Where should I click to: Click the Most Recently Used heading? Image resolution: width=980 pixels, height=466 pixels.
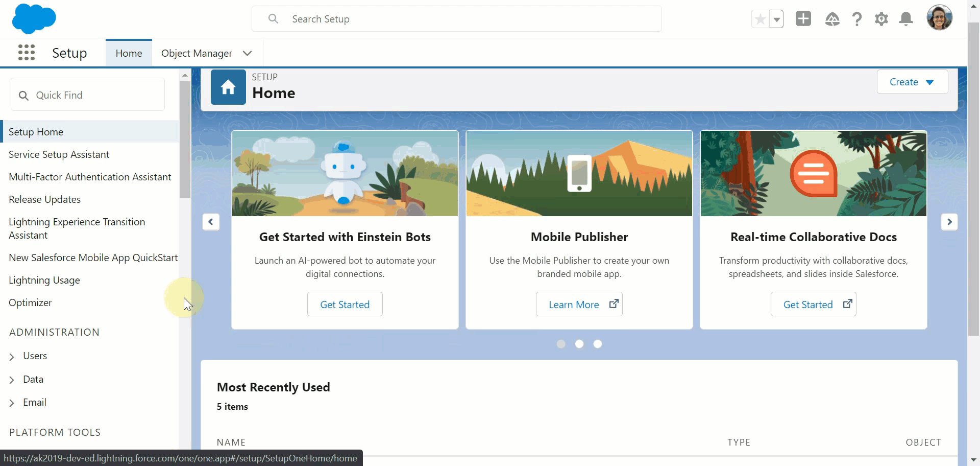(273, 387)
